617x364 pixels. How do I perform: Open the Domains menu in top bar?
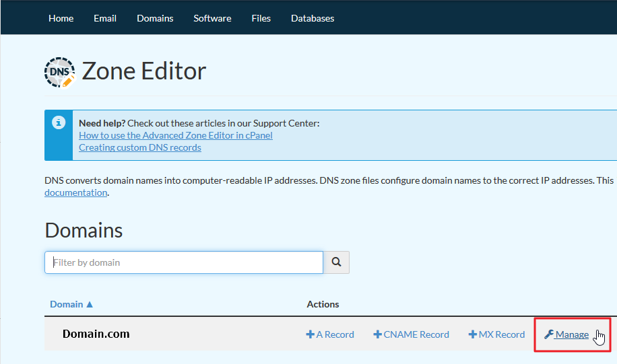pos(155,18)
